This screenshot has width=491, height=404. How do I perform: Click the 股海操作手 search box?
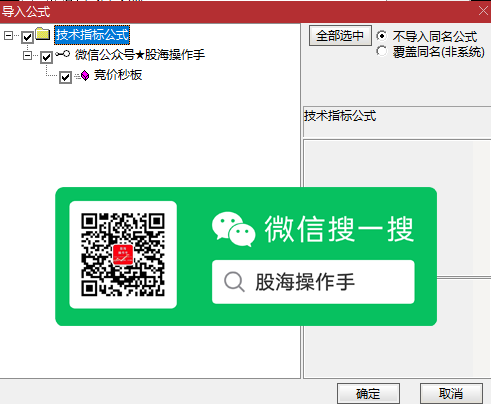click(x=313, y=282)
